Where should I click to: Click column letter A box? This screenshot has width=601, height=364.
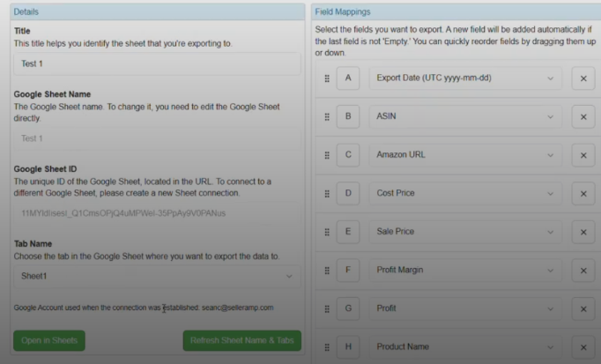tap(348, 78)
